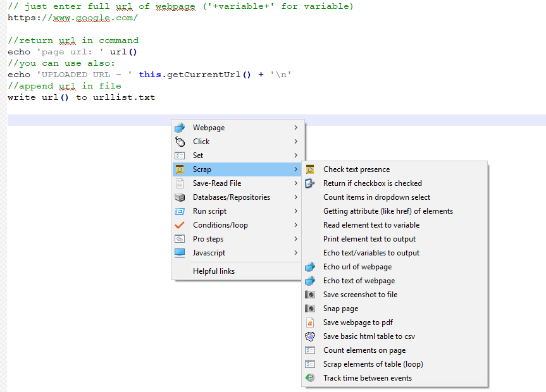Click the checkbox icon beside Return if checkbox is checked
This screenshot has height=392, width=546.
click(310, 183)
